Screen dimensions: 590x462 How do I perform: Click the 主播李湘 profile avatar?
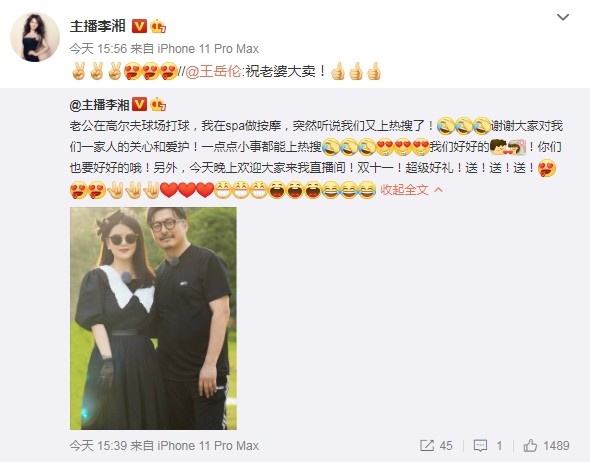coord(35,37)
